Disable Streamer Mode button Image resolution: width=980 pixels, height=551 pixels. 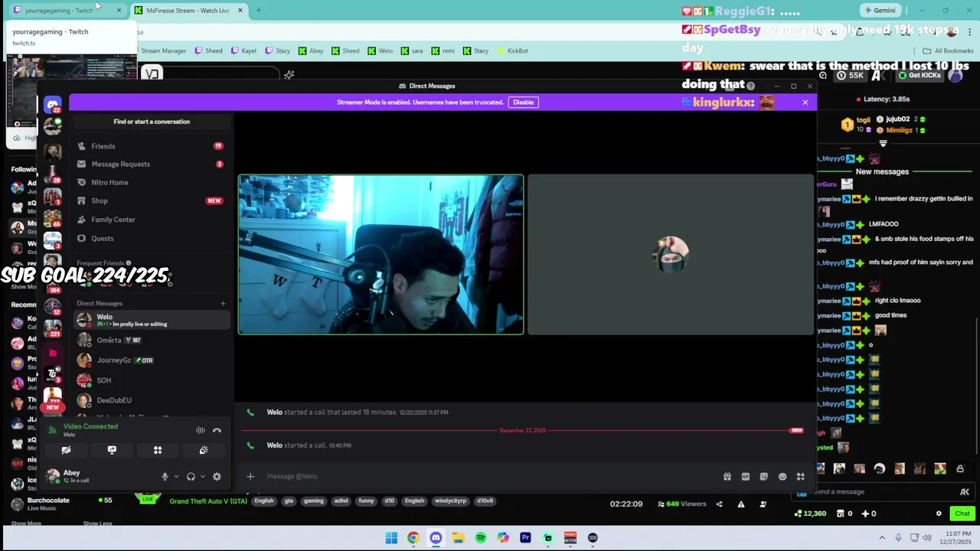tap(523, 102)
